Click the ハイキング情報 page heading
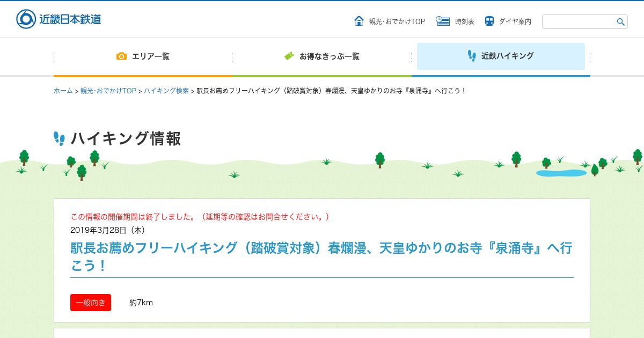This screenshot has height=338, width=644. point(126,138)
